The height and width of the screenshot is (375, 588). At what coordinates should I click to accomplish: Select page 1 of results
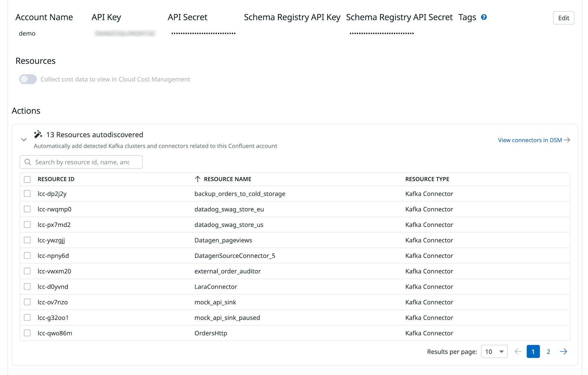pos(534,351)
